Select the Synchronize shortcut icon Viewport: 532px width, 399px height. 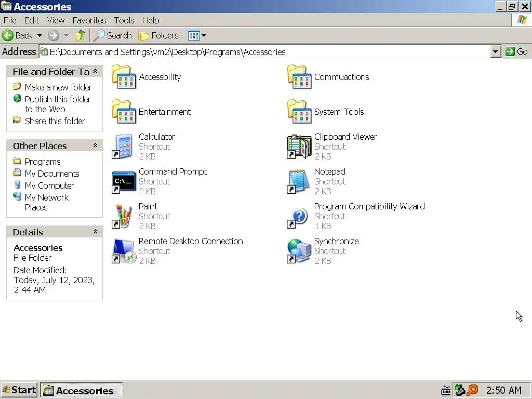299,251
